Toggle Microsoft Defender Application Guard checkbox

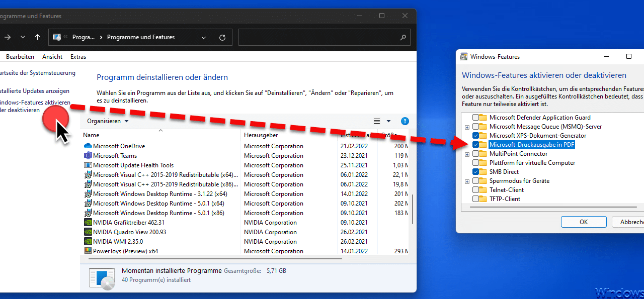475,118
